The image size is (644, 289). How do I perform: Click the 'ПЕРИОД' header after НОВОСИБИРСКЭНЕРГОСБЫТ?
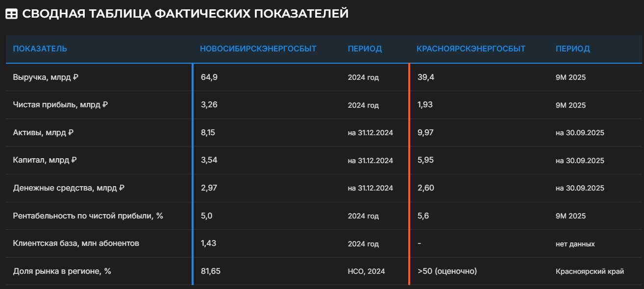365,49
